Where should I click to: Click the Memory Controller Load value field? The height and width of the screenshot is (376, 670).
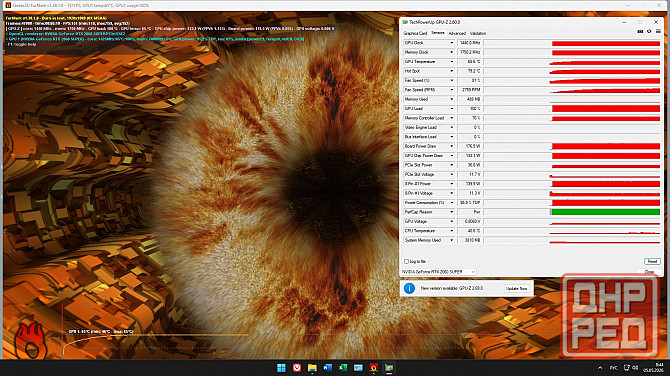tap(469, 118)
